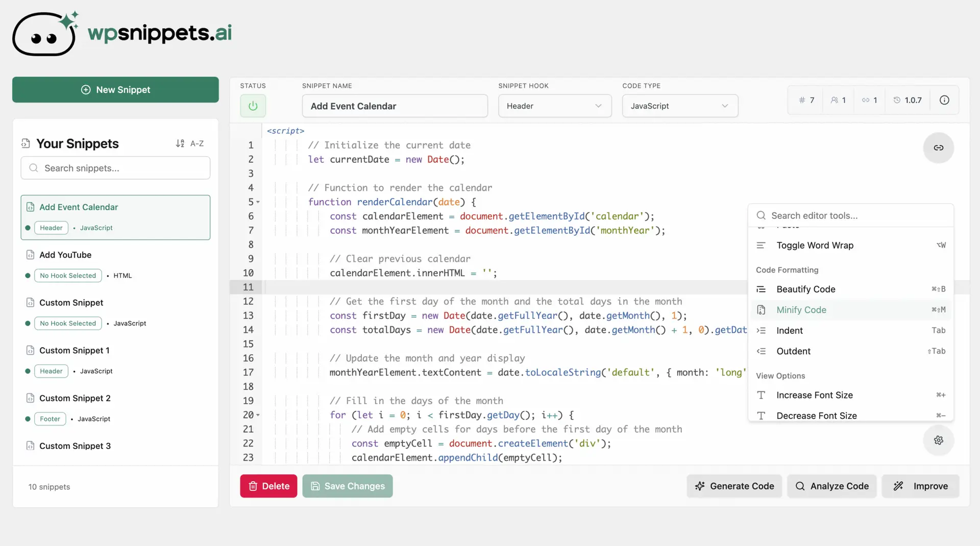Open the Add YouTube snippet
This screenshot has width=980, height=546.
[x=115, y=265]
